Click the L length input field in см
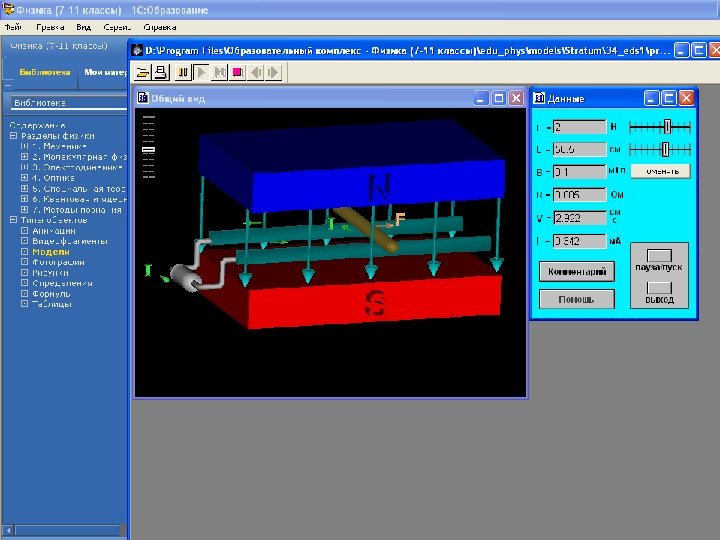The height and width of the screenshot is (540, 720). point(579,149)
